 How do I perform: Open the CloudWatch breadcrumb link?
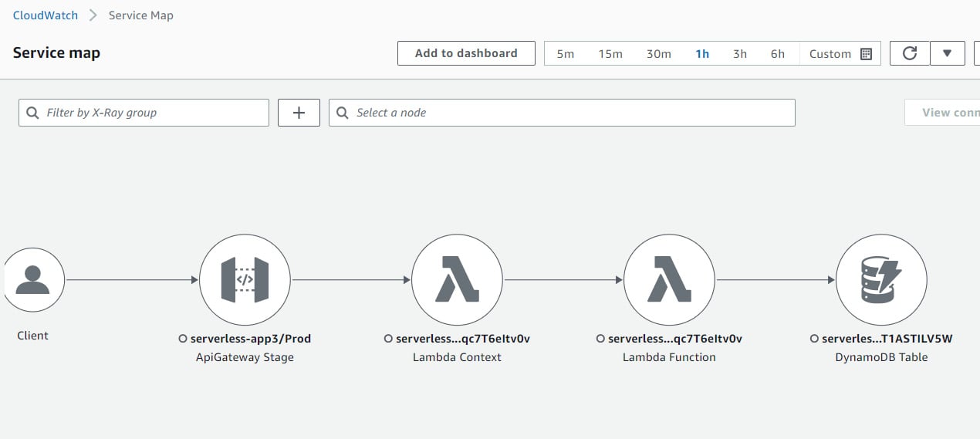pos(46,15)
